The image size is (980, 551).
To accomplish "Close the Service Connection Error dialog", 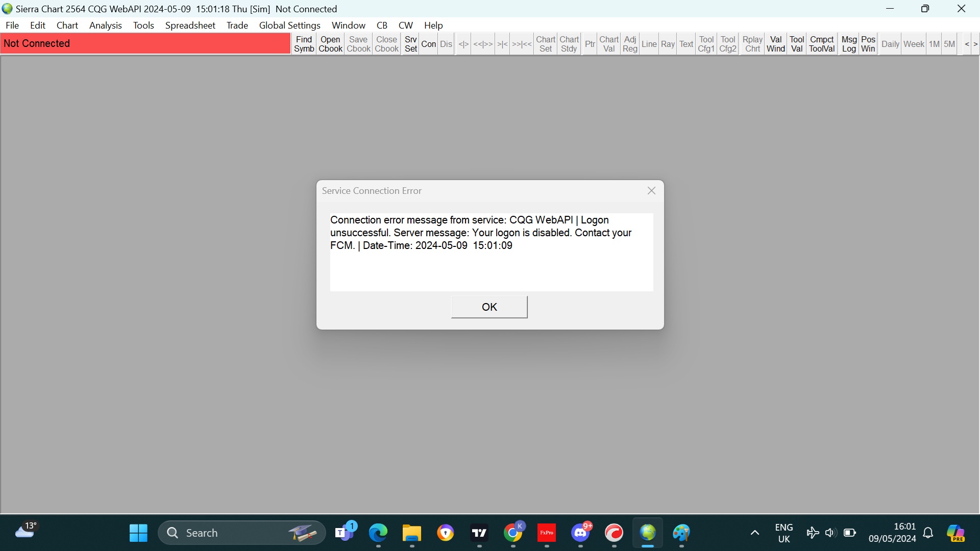I will 651,191.
